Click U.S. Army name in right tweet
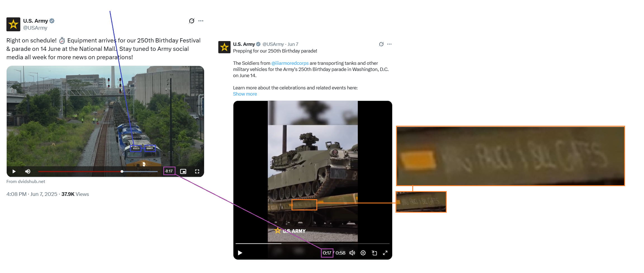Screen dimensions: 644x273 tap(244, 44)
